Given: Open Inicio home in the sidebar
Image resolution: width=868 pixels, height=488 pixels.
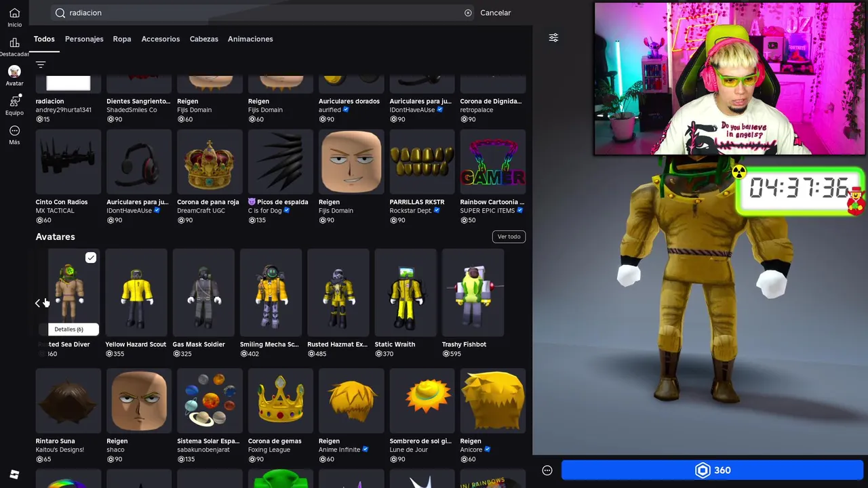Looking at the screenshot, I should pos(14,18).
